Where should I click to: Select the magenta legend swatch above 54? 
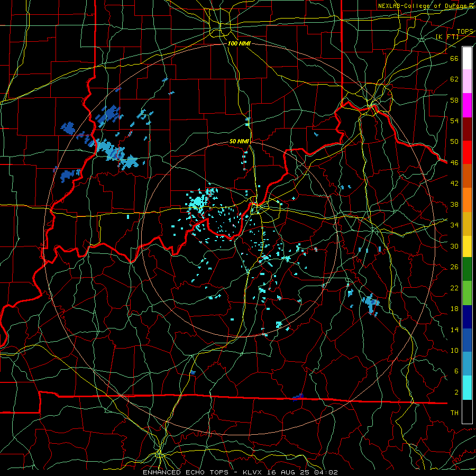467,105
